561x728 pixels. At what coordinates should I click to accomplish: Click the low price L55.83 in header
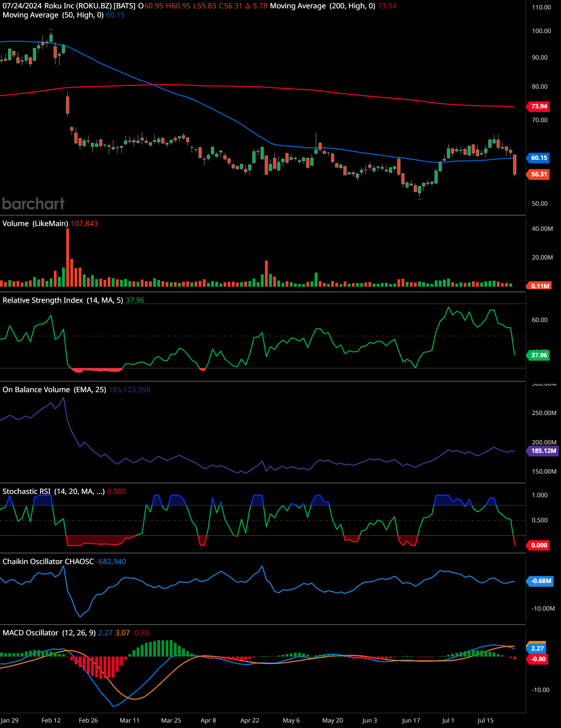coord(204,6)
